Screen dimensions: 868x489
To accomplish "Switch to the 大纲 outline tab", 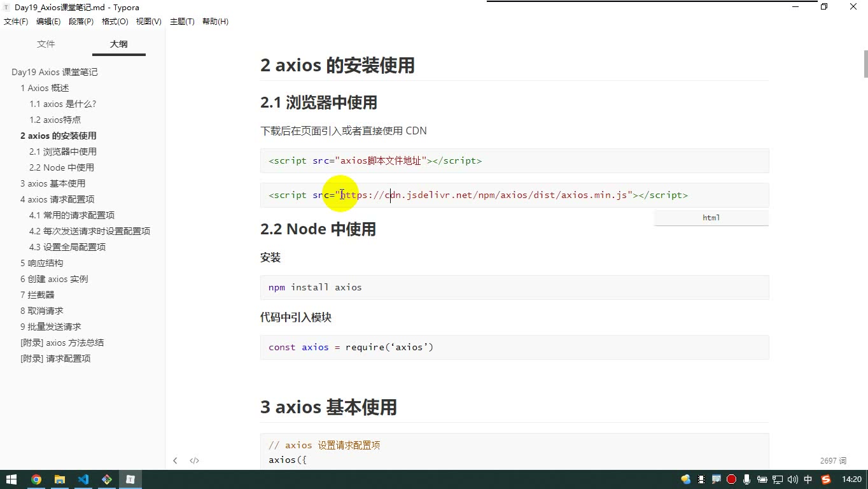I will [118, 44].
